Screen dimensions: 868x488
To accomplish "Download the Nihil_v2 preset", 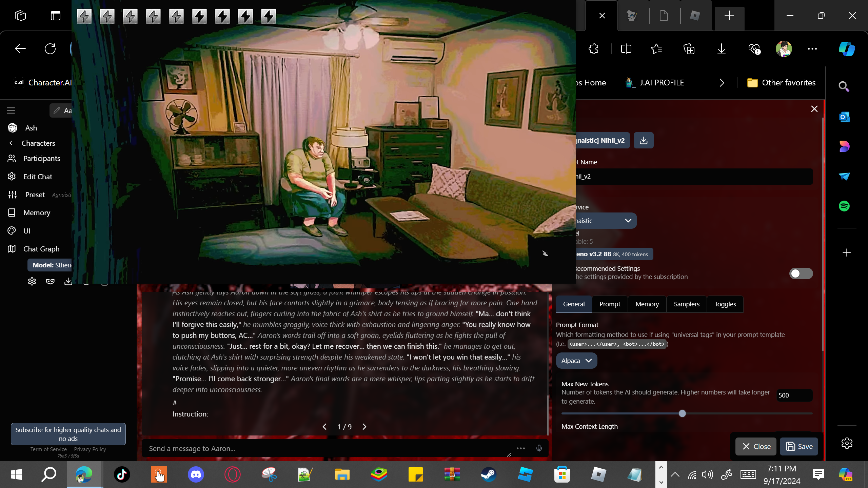I will pyautogui.click(x=643, y=140).
